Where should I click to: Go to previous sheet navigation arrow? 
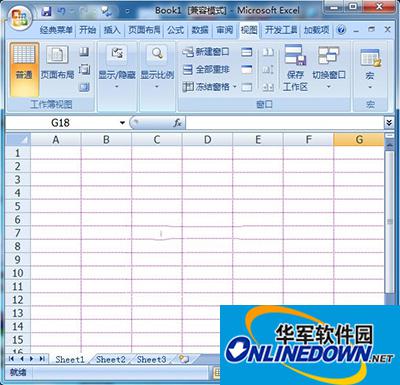point(22,359)
